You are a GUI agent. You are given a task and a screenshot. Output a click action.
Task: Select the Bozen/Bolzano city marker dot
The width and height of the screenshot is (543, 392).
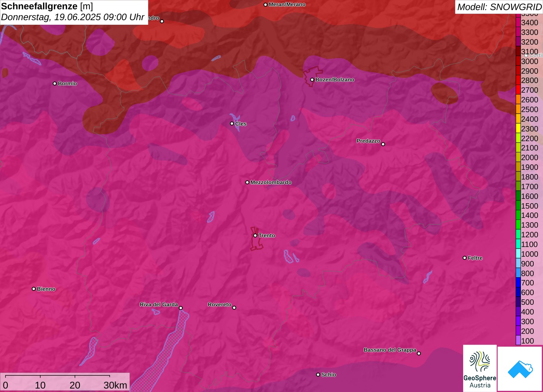click(x=312, y=80)
